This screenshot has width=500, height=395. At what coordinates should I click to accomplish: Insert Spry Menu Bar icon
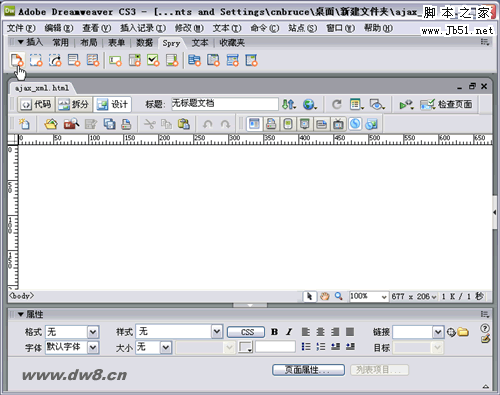[194, 60]
